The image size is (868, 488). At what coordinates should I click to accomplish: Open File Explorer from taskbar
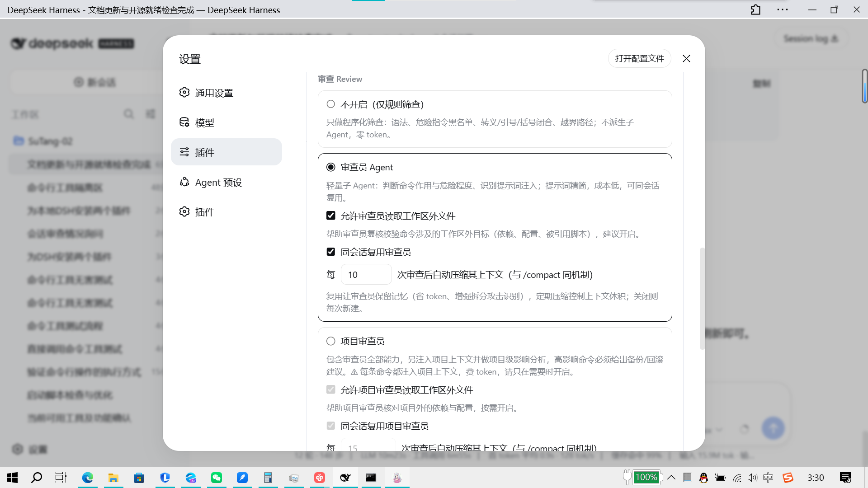coord(113,478)
